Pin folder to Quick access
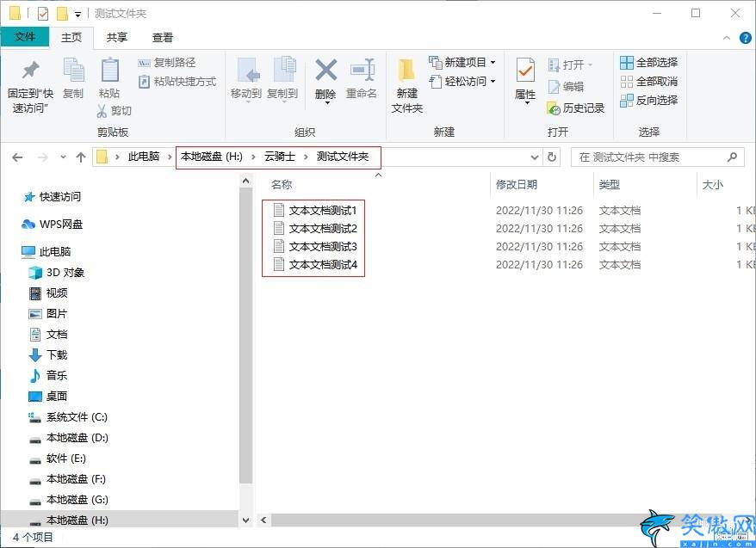 point(30,87)
